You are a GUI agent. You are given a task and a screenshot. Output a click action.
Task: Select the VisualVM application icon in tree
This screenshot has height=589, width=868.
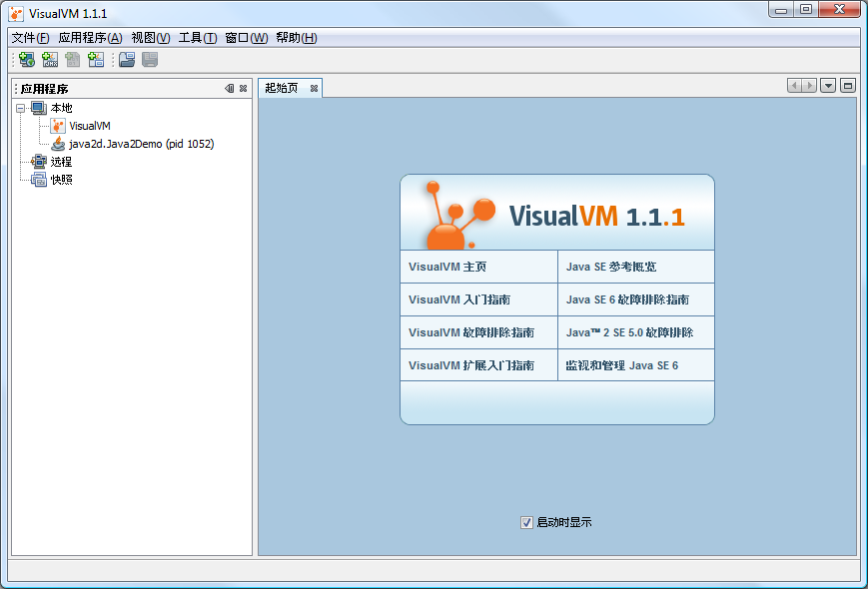click(58, 126)
